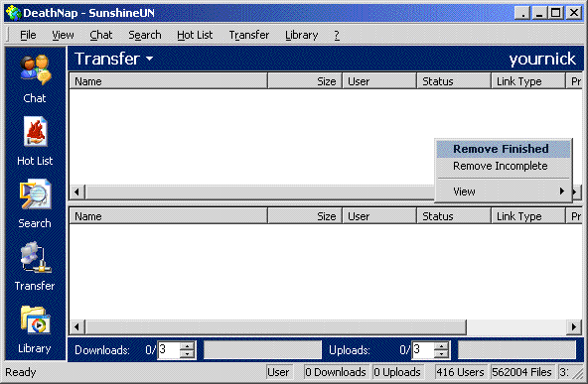Expand the Transfer heading dropdown arrow

point(150,59)
